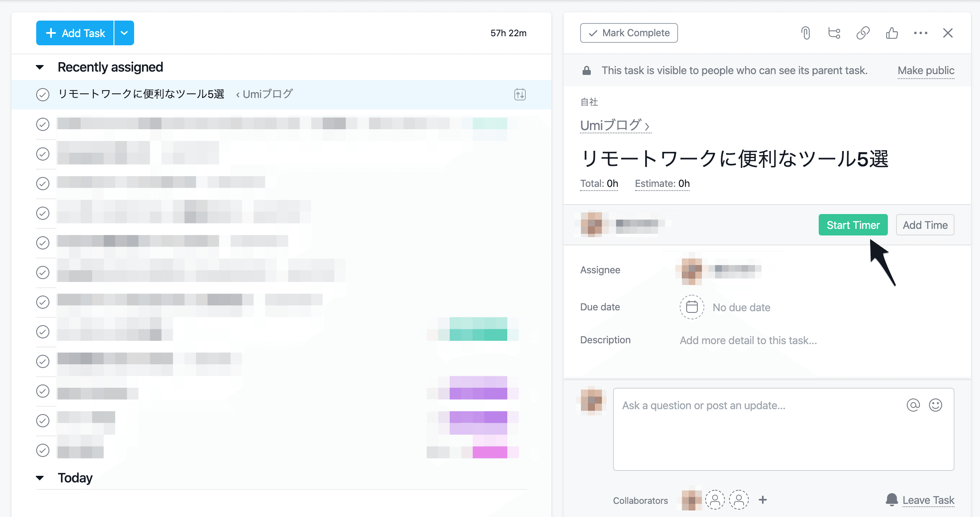Toggle checkmark of the seventh blurred task row
Viewport: 980px width, 517px height.
[x=43, y=302]
